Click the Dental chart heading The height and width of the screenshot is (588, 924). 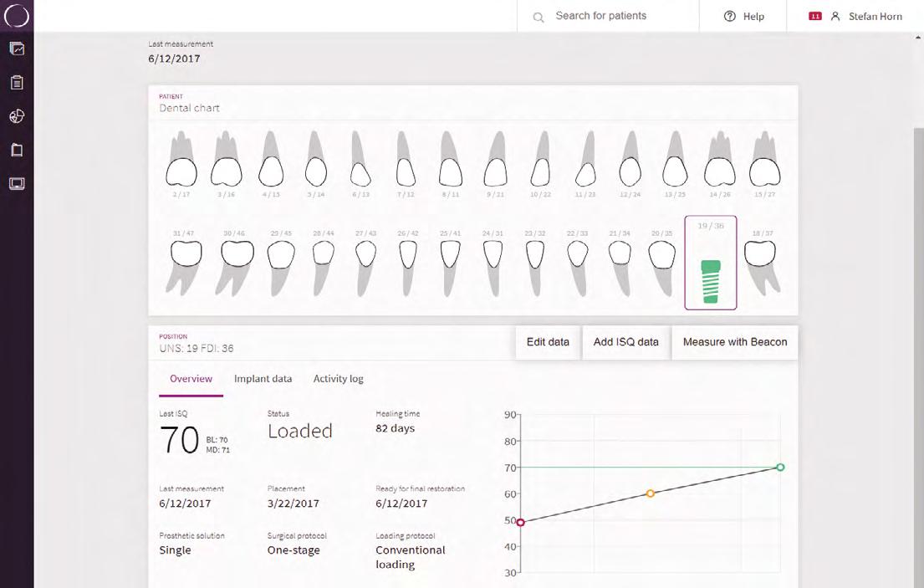pos(189,108)
